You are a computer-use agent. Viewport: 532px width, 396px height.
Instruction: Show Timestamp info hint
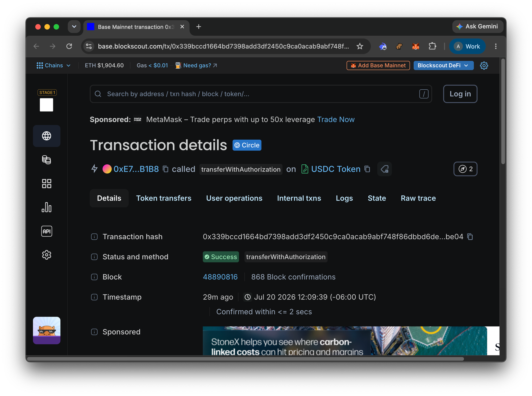click(x=94, y=297)
